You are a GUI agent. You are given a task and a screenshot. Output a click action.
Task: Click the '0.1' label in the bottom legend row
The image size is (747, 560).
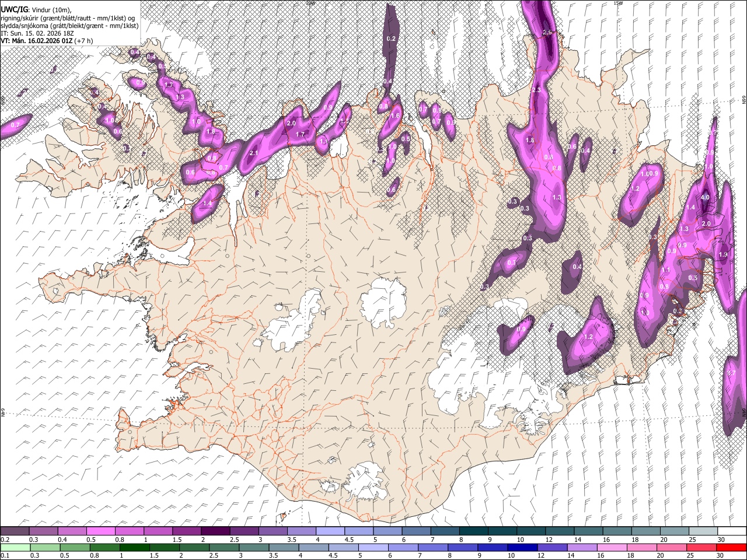5,555
